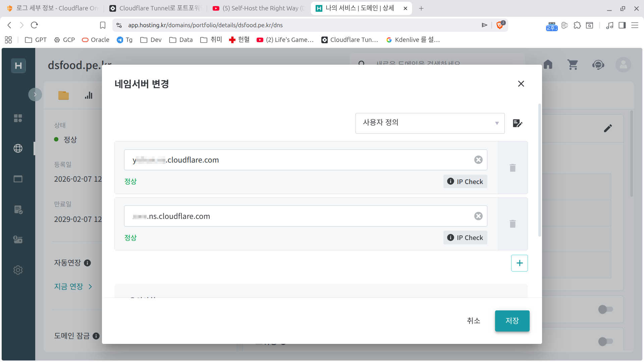Delete the first nameserver with trash icon
This screenshot has height=362, width=644.
[513, 168]
